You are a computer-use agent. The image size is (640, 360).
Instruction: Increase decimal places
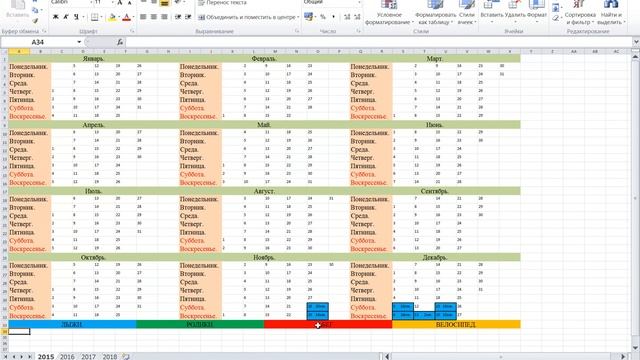pos(347,17)
